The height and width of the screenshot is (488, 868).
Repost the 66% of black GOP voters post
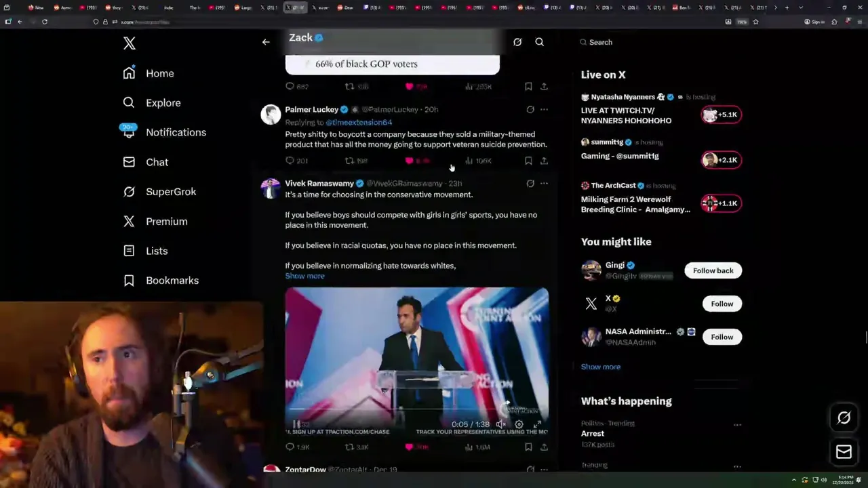[356, 87]
